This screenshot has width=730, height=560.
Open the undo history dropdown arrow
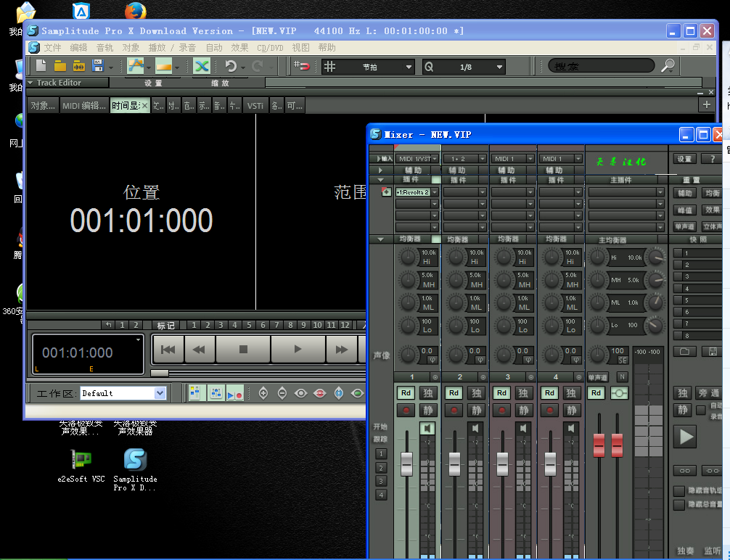(243, 68)
